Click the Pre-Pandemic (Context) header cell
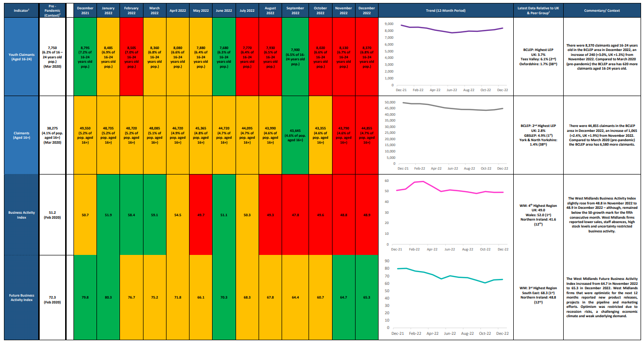Image resolution: width=644 pixels, height=351 pixels. [x=52, y=10]
